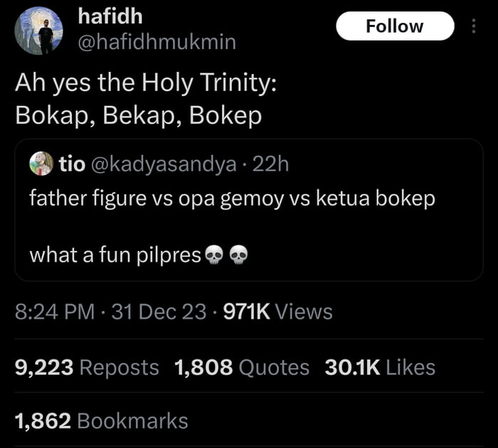This screenshot has width=498, height=448.
Task: Open quoted tweet 'father figure vs opa gemoy'
Action: click(x=231, y=198)
